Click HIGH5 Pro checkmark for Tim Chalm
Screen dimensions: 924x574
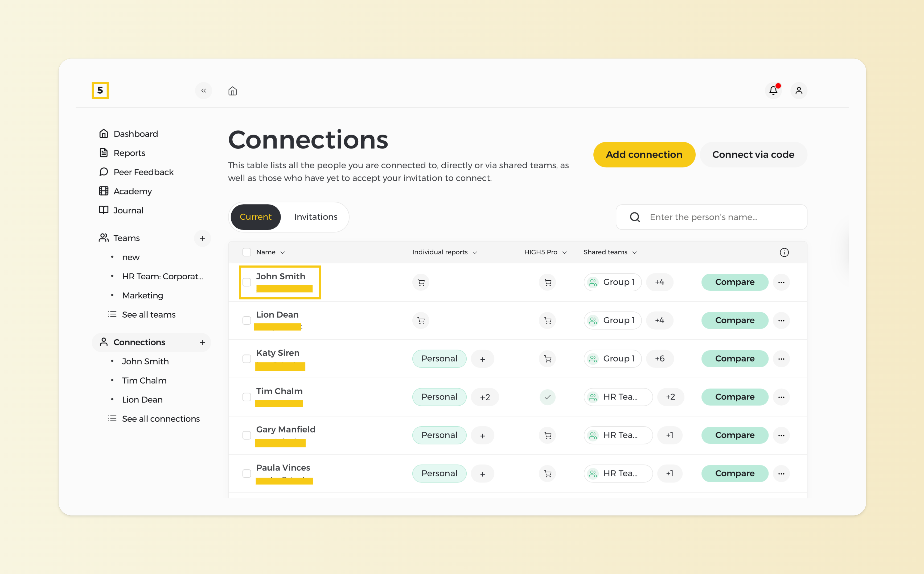pyautogui.click(x=547, y=397)
